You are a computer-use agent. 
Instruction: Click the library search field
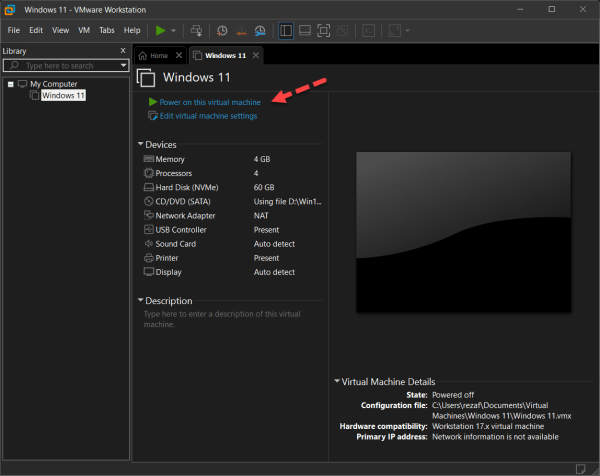pos(62,66)
